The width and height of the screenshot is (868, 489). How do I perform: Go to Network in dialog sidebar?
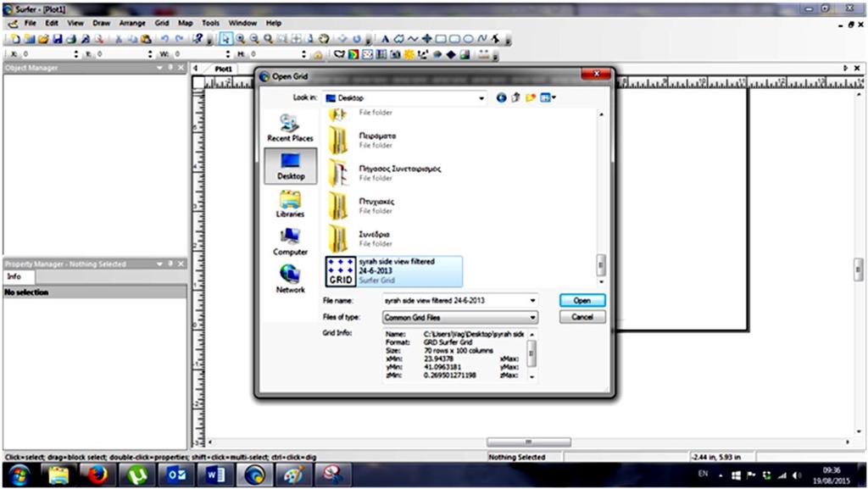coord(290,280)
